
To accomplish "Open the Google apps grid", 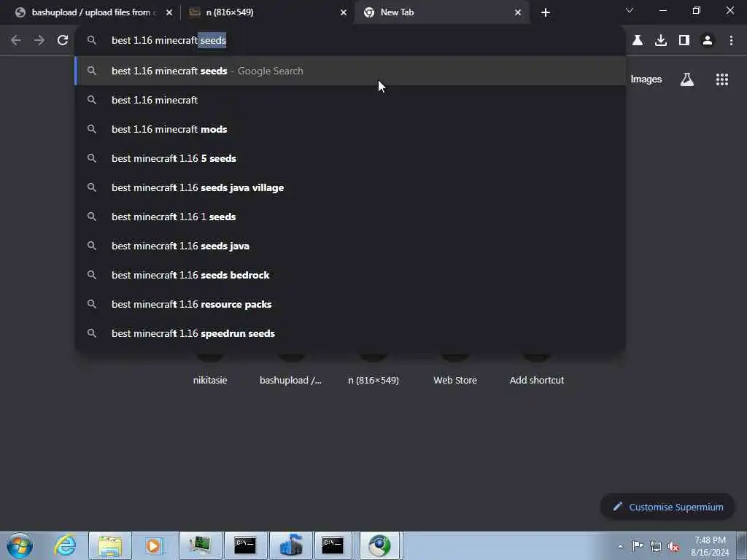I will pos(721,79).
